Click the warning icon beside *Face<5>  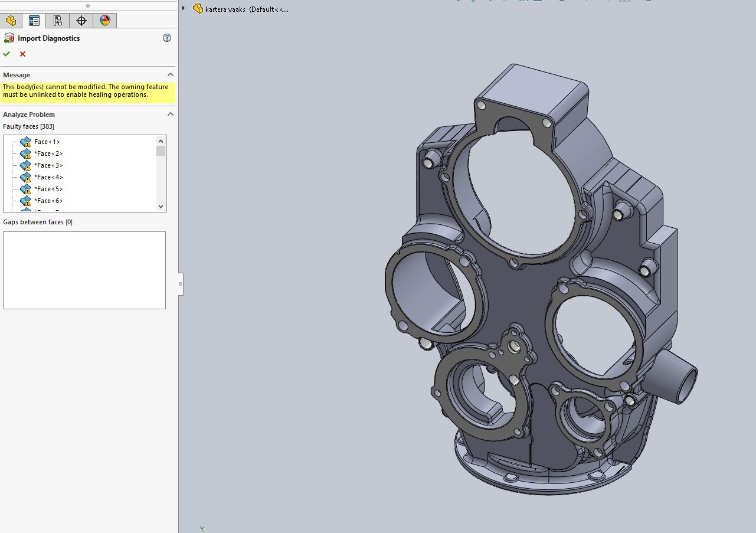25,189
